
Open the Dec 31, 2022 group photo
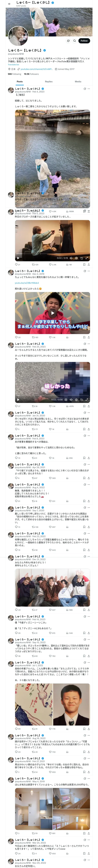[x=52, y=588]
